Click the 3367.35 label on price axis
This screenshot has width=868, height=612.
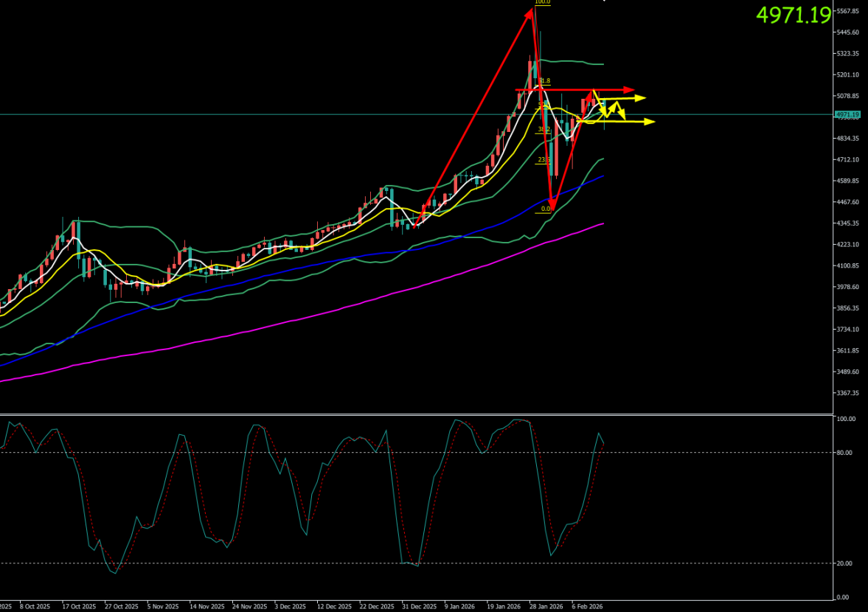pyautogui.click(x=848, y=393)
